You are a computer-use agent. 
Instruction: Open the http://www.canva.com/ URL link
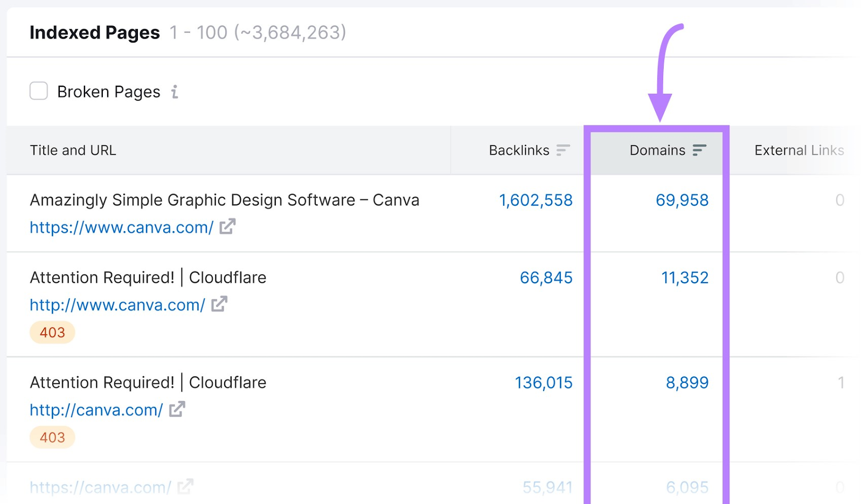point(117,305)
